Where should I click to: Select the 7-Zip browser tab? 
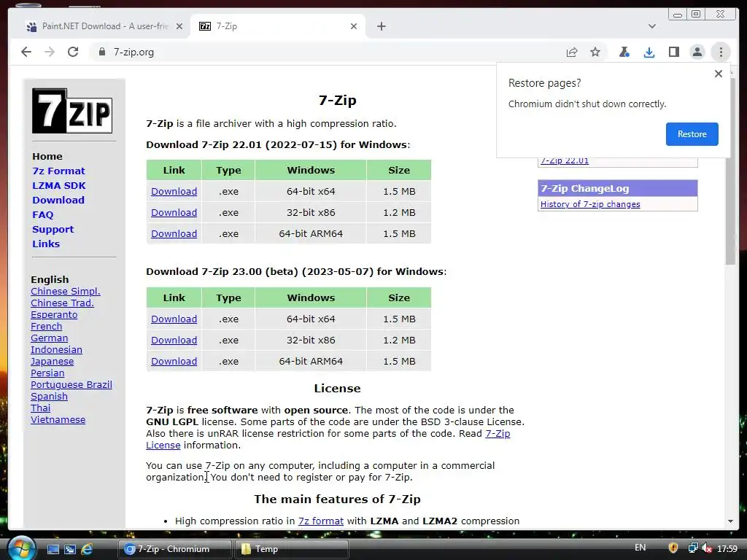pos(278,26)
